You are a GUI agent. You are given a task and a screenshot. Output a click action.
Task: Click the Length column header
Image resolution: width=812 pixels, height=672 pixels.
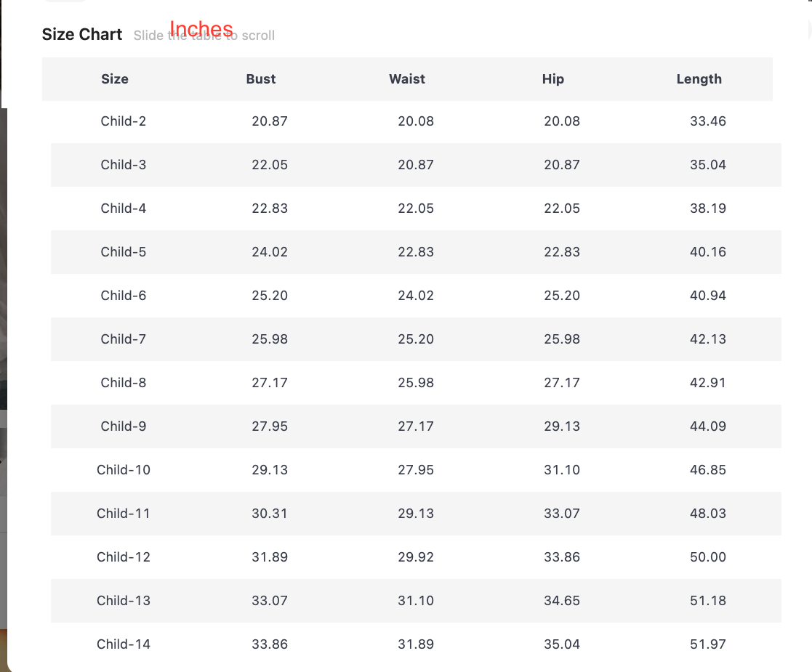[x=699, y=79]
